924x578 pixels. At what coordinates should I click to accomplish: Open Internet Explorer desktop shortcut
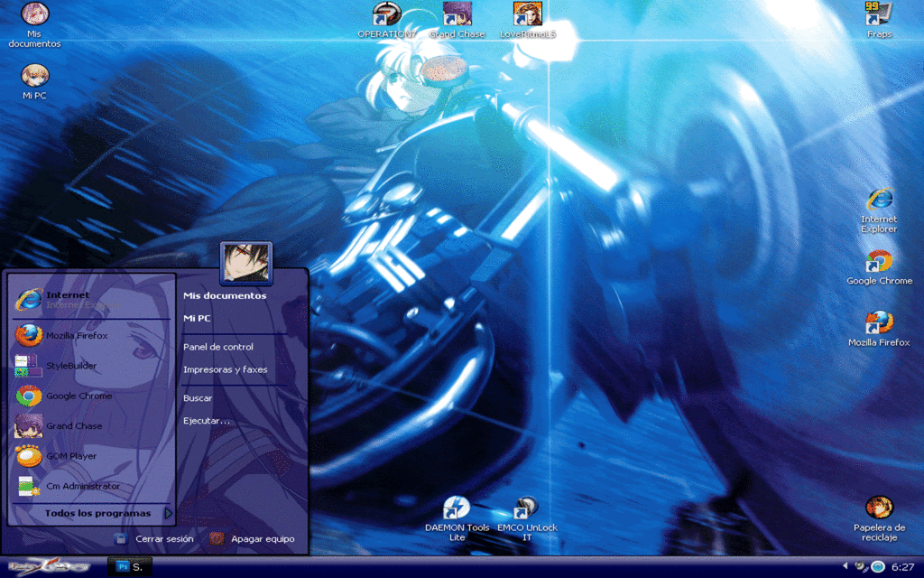pyautogui.click(x=879, y=200)
